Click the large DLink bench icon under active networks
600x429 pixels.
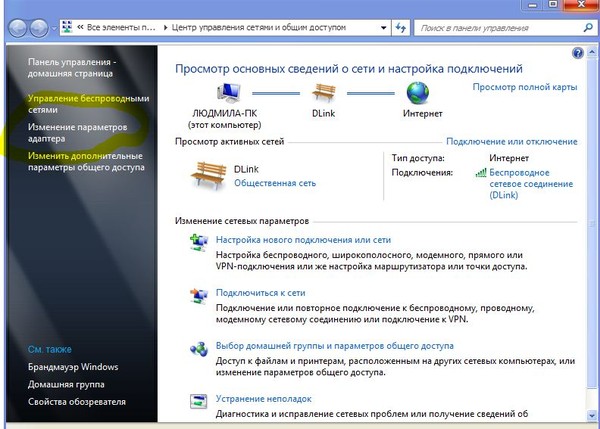coord(209,176)
